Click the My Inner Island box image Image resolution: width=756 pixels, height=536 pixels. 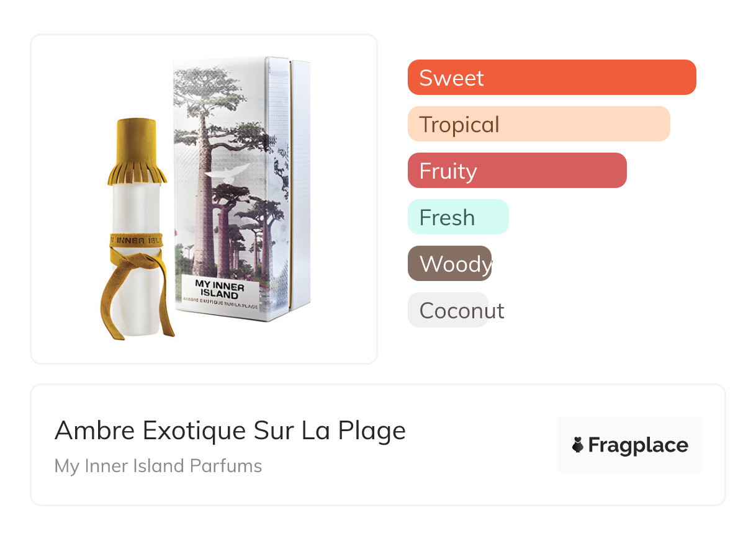coord(242,189)
